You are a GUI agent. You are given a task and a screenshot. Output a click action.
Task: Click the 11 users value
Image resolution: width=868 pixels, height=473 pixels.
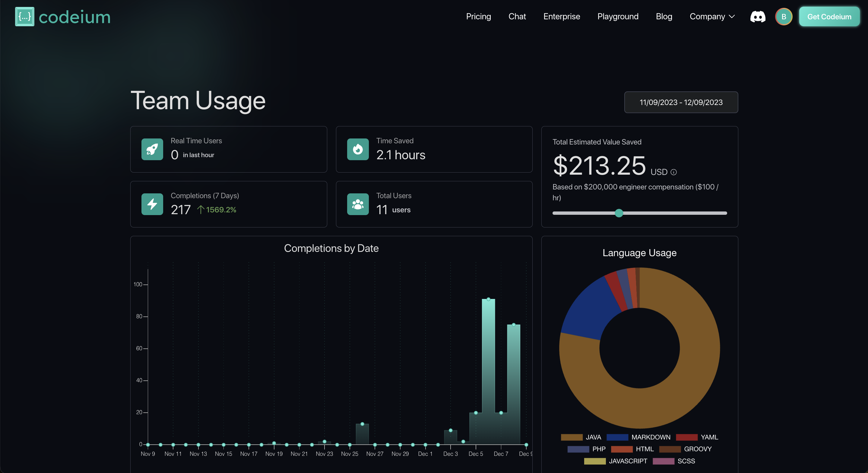pos(393,210)
